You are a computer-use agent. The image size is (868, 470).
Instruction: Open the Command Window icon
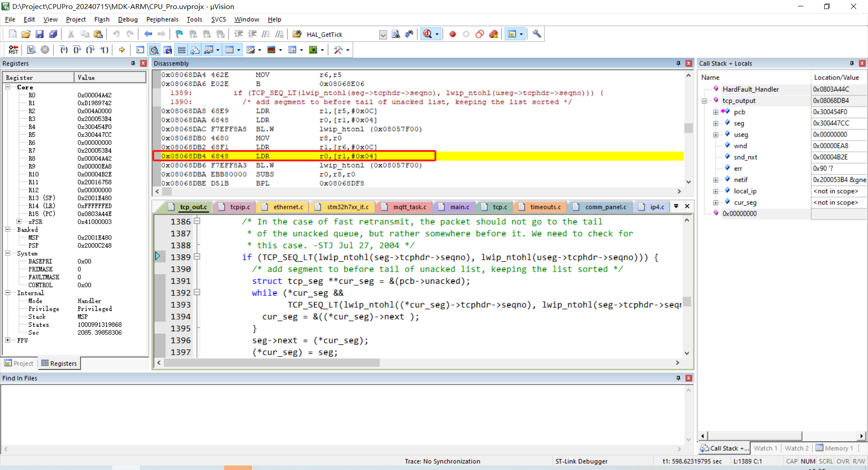tap(140, 50)
